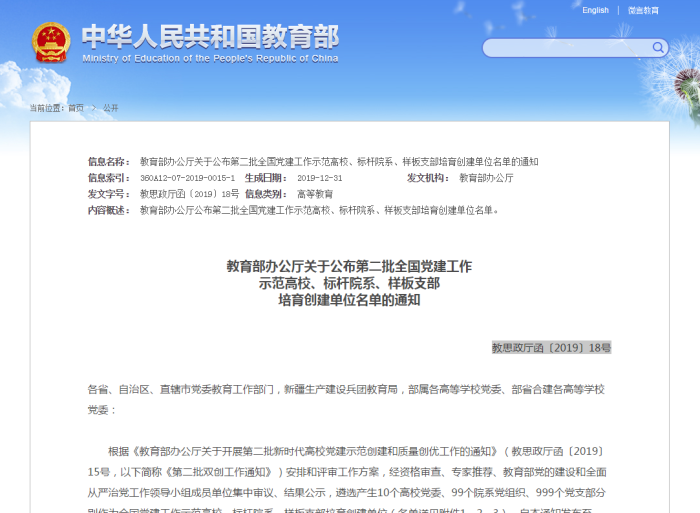Click the national emblem logo

pyautogui.click(x=51, y=42)
